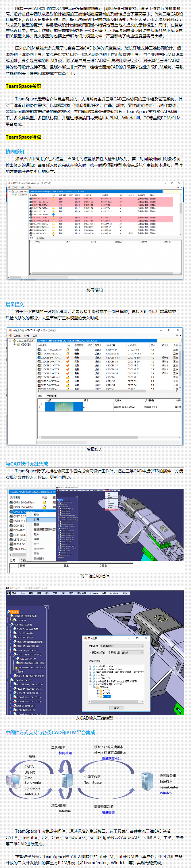Switch to the 历史 tab in second window
Image resolution: width=191 pixels, height=868 pixels.
40,396
